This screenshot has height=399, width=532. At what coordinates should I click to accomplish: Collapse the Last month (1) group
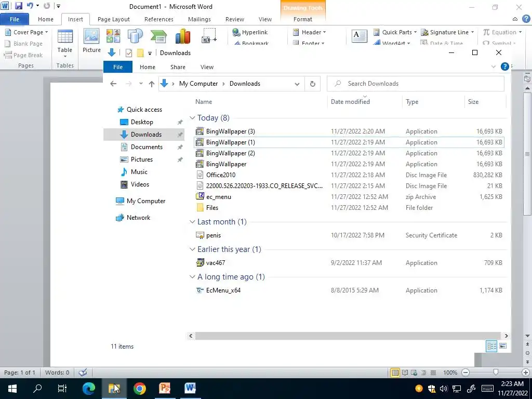click(x=192, y=221)
